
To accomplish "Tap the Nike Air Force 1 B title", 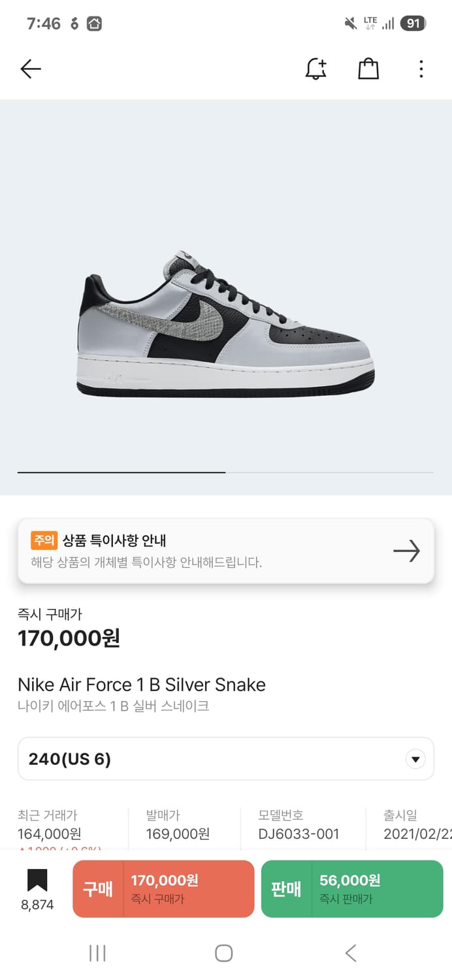I will (142, 685).
